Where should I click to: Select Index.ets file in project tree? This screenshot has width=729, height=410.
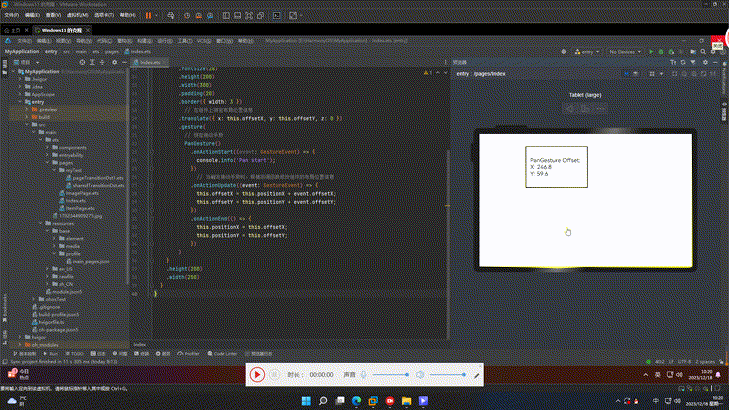pos(75,201)
